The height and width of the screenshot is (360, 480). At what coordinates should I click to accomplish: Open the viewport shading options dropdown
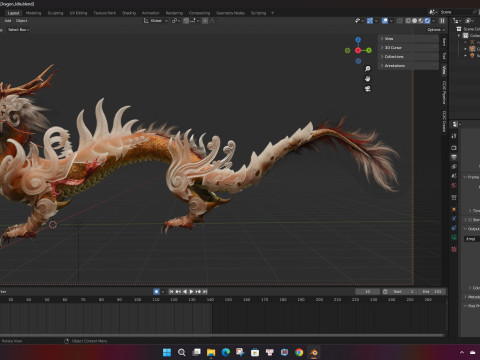433,21
